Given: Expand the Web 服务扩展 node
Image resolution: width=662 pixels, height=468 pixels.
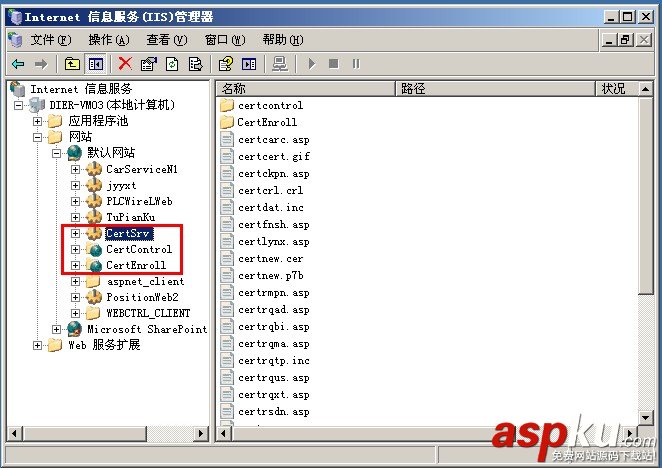Looking at the screenshot, I should (37, 345).
